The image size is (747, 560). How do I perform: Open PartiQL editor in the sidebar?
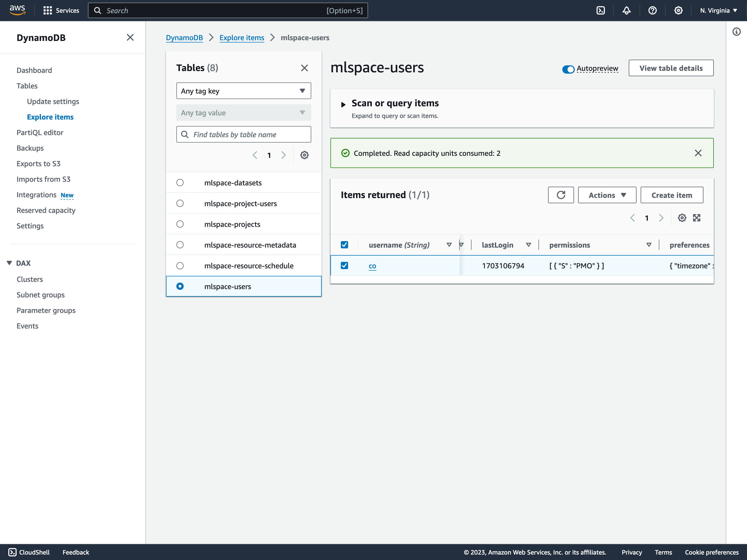[x=40, y=132]
